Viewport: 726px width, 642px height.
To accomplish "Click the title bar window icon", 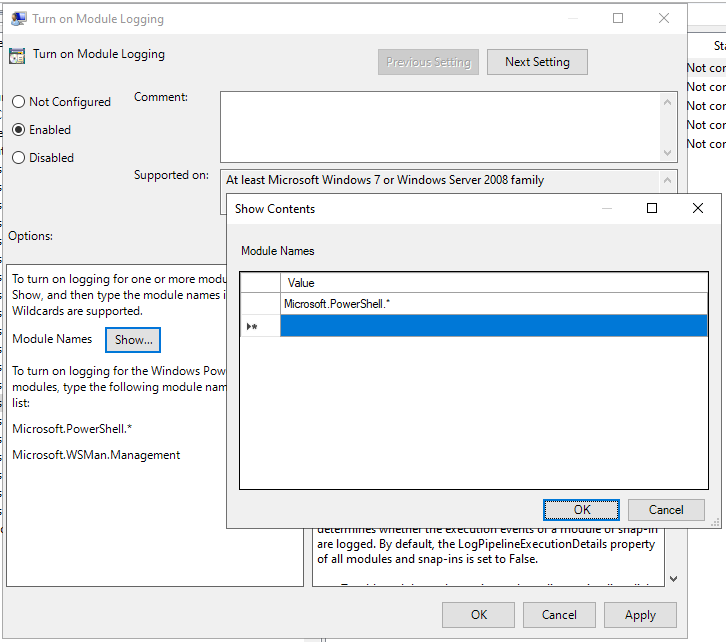I will pyautogui.click(x=19, y=18).
